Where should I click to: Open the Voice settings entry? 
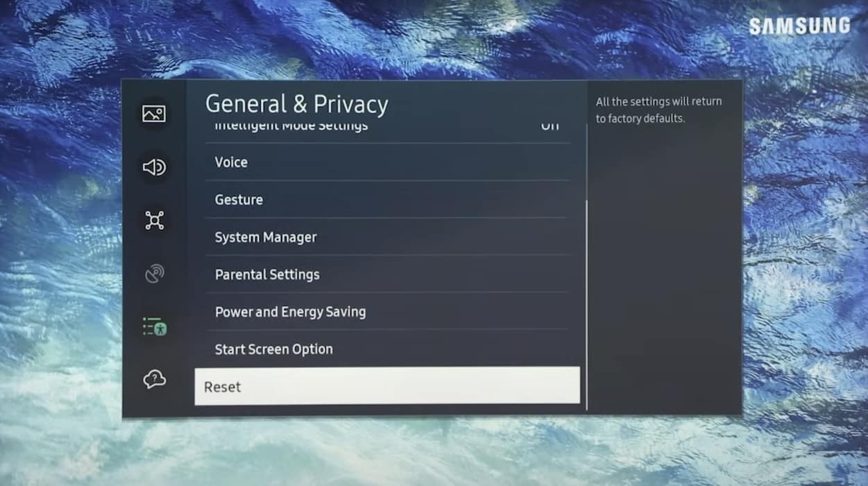[x=231, y=162]
